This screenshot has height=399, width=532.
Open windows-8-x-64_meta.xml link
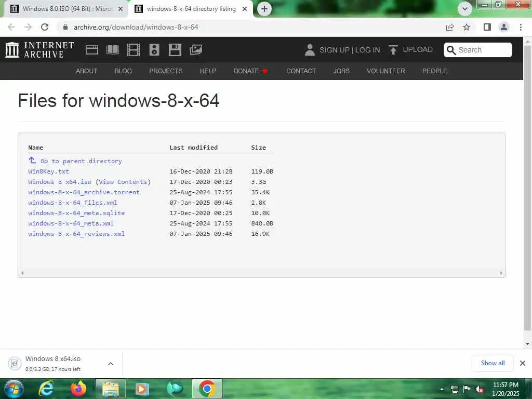[x=71, y=223]
